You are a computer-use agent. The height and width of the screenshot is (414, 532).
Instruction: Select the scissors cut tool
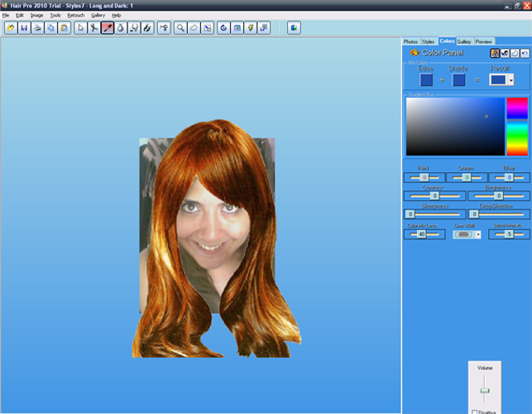[x=93, y=27]
